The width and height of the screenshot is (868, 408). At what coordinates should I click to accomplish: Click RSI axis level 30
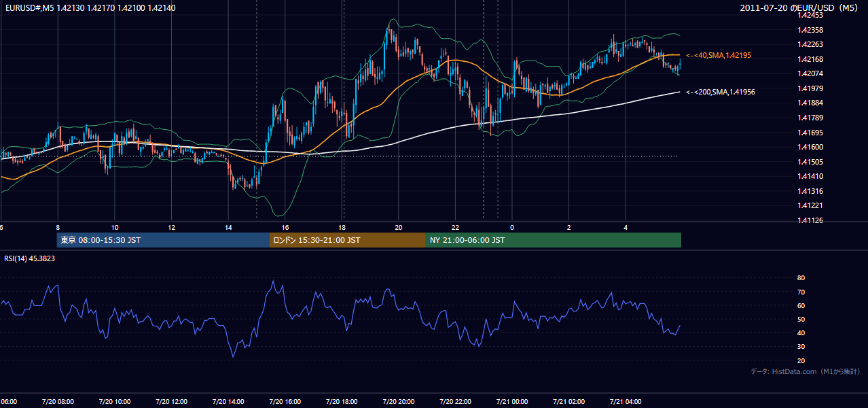click(x=801, y=347)
